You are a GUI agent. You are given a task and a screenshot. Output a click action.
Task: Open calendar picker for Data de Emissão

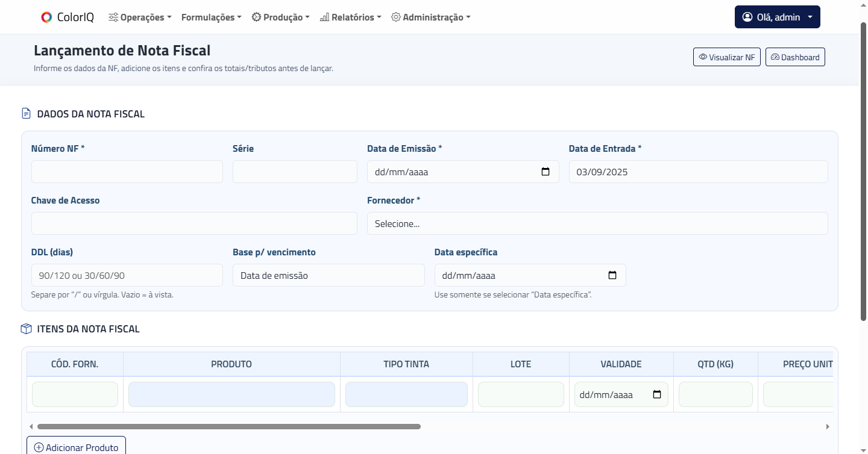pyautogui.click(x=546, y=172)
